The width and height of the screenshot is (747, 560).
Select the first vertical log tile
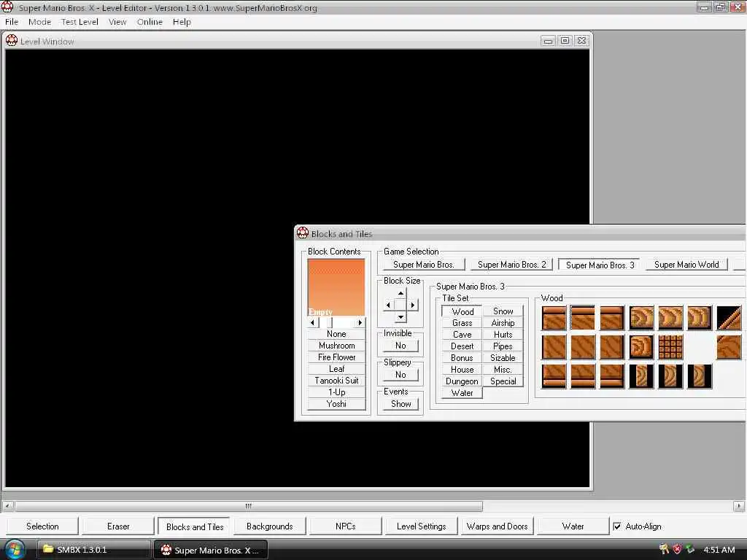tap(641, 376)
